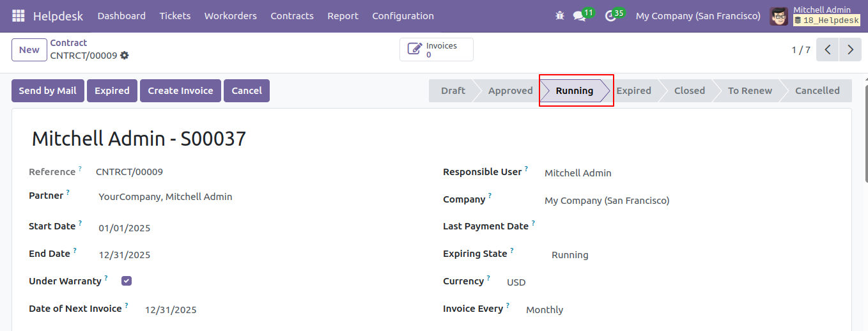Toggle the Under Warranty checkbox
The height and width of the screenshot is (331, 868).
point(127,281)
